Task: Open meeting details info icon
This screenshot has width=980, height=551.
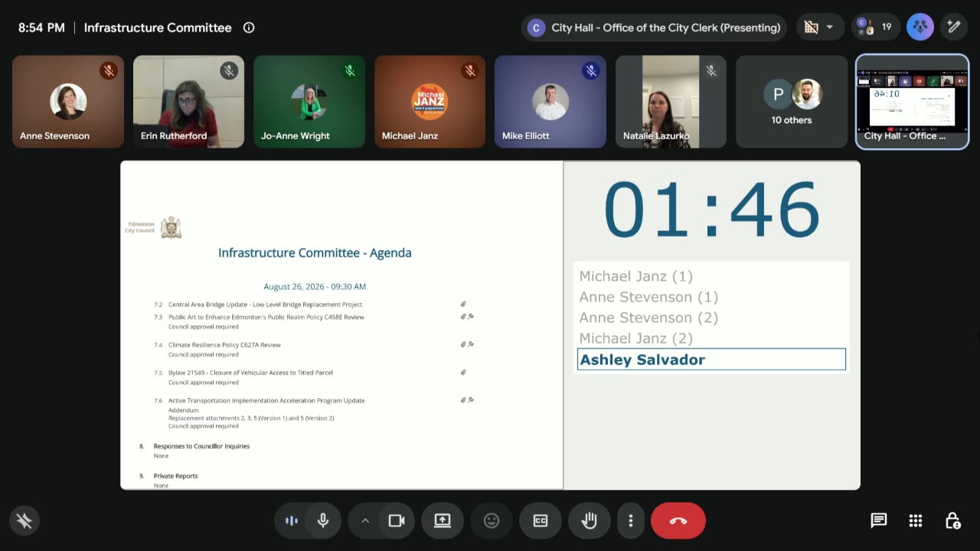Action: point(249,28)
